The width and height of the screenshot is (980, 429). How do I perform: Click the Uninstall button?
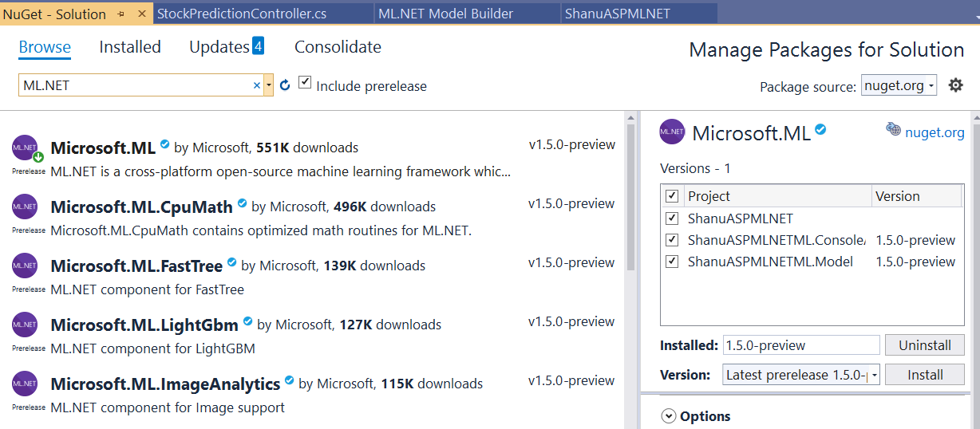pyautogui.click(x=925, y=345)
